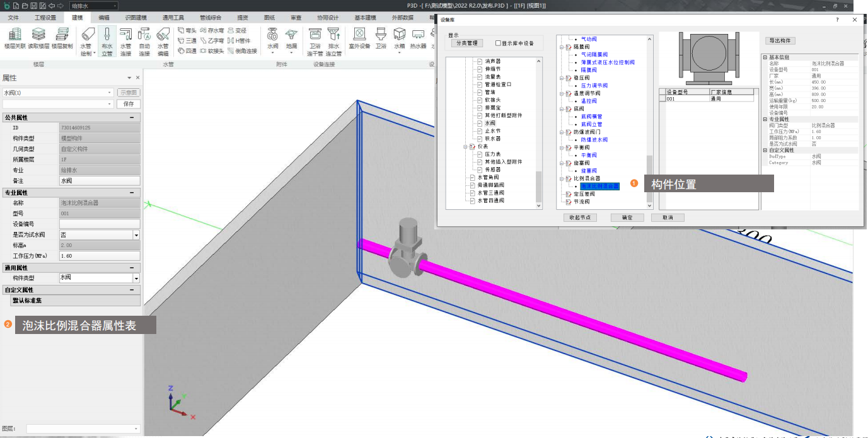Choose the 自动连接 auto-connect tool
The width and height of the screenshot is (868, 438).
(x=144, y=41)
